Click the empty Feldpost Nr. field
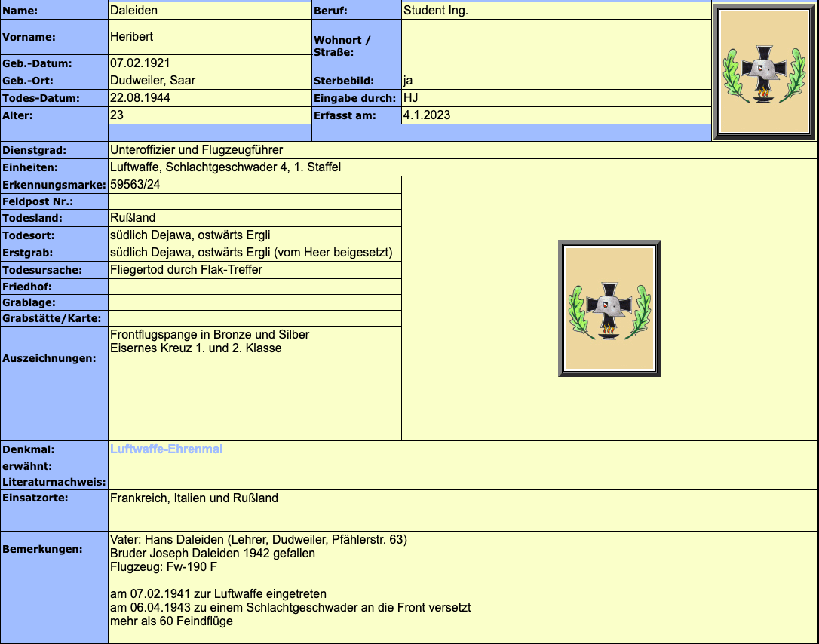The image size is (819, 644). click(254, 201)
